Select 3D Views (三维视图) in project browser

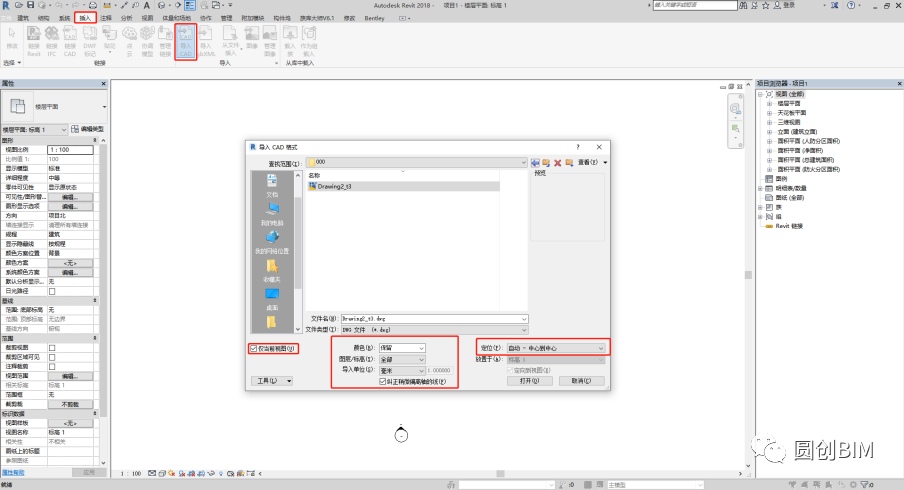pyautogui.click(x=789, y=122)
